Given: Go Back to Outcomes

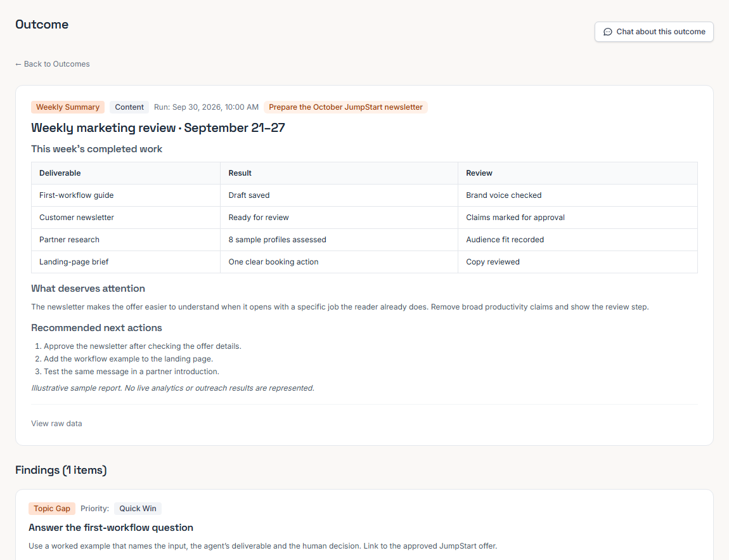Looking at the screenshot, I should point(53,64).
